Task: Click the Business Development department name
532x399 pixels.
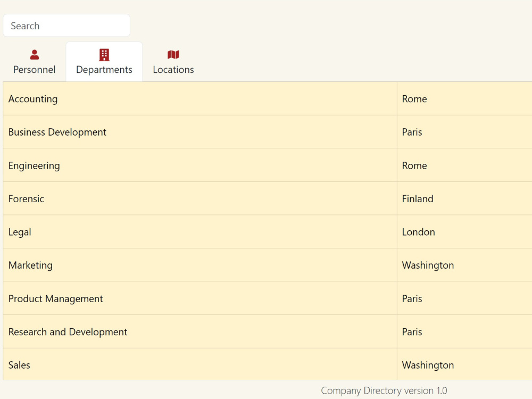Action: click(x=57, y=132)
